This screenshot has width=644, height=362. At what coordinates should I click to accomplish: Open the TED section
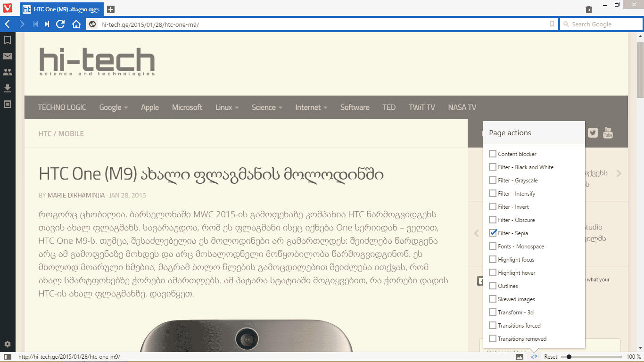coord(389,107)
